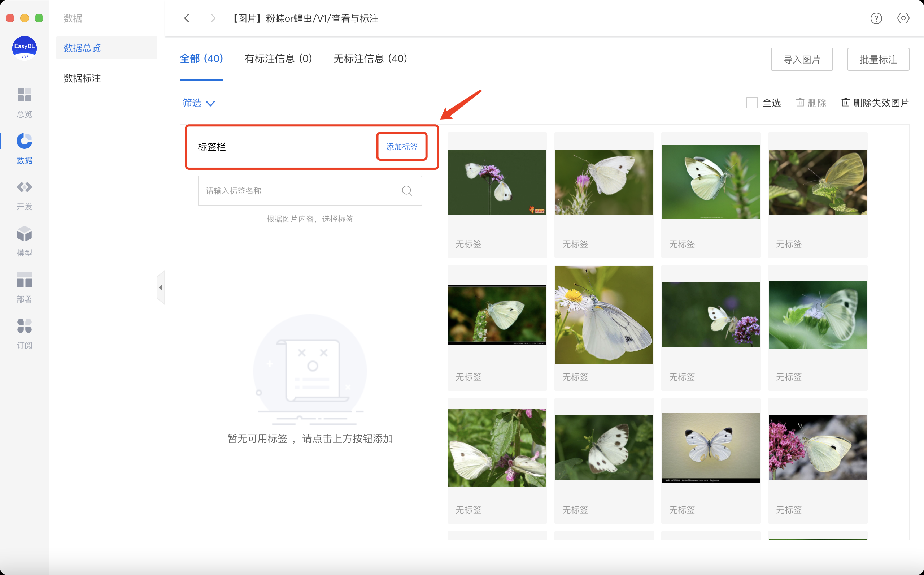Select yellowish butterfly on leaves thumbnail
924x575 pixels.
click(x=818, y=182)
